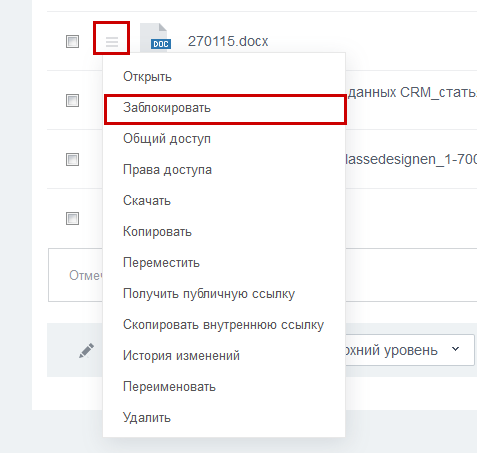Tick the checkbox of the third file row
The height and width of the screenshot is (453, 477).
click(72, 159)
